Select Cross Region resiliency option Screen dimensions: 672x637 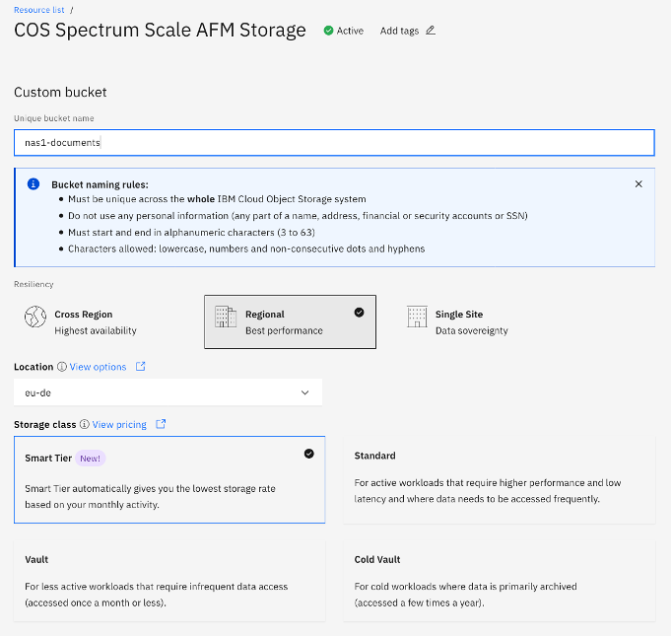[x=100, y=321]
